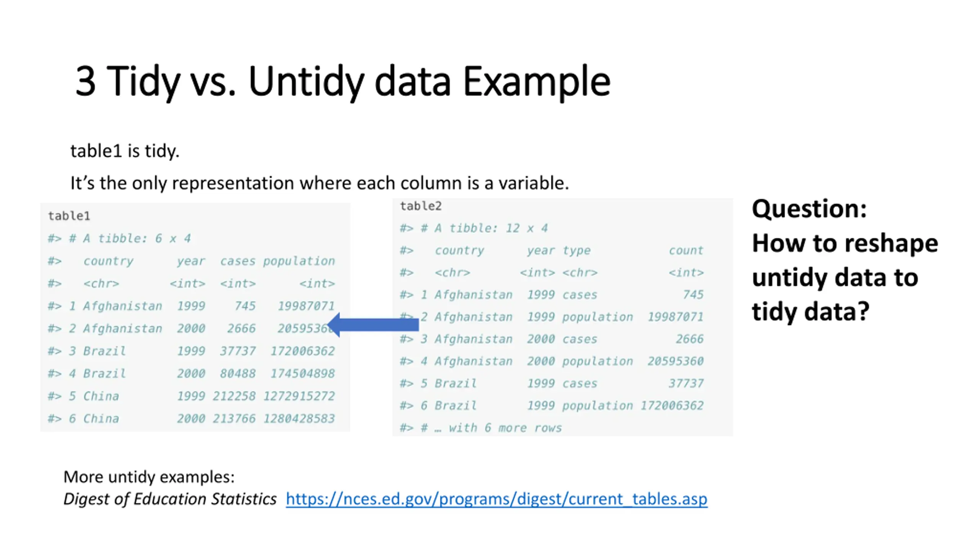
Task: Click the 'tidy data?' question text
Action: pos(811,312)
